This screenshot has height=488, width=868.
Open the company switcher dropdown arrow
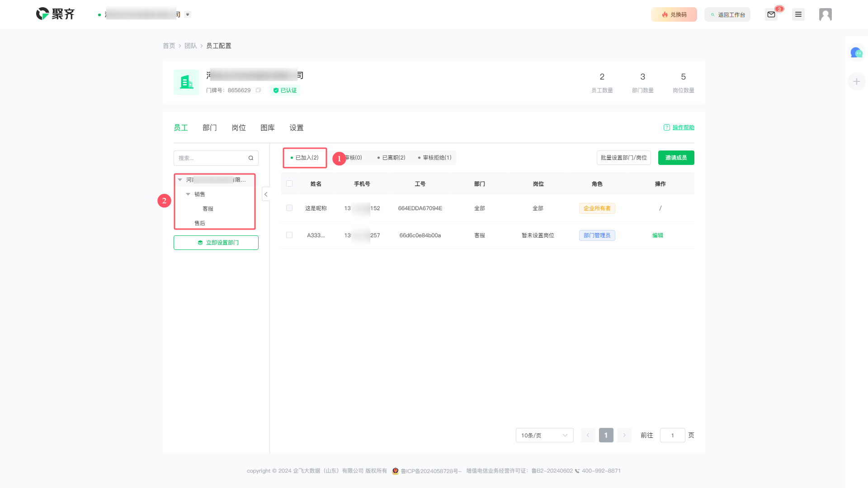click(188, 14)
